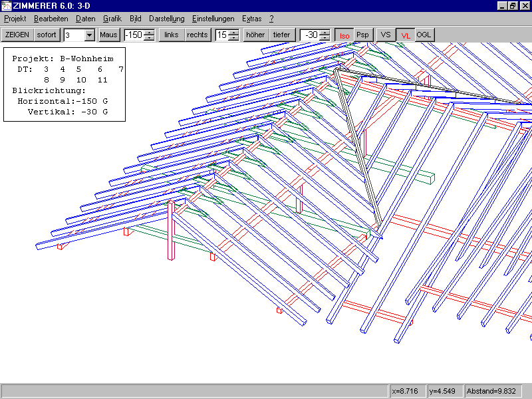The width and height of the screenshot is (532, 399).
Task: Rotate view with the links button
Action: [172, 35]
